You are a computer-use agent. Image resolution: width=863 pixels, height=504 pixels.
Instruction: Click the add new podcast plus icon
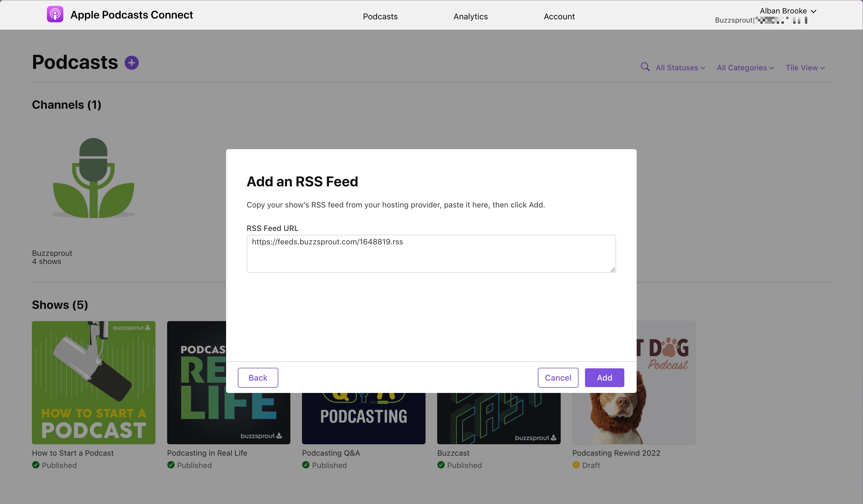click(x=131, y=63)
